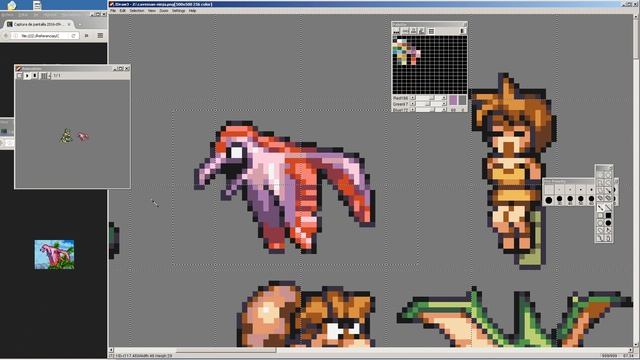This screenshot has width=640, height=360.
Task: Decrease Red value with left arrow
Action: (413, 98)
